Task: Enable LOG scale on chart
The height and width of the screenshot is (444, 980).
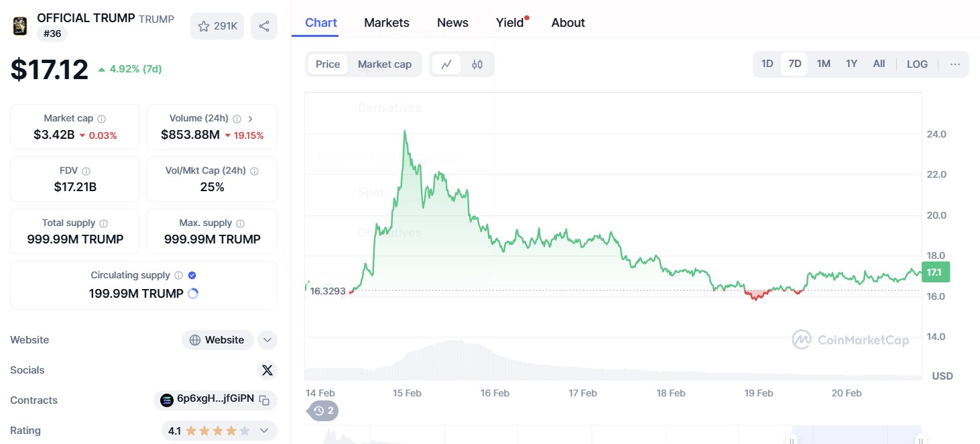Action: point(917,64)
